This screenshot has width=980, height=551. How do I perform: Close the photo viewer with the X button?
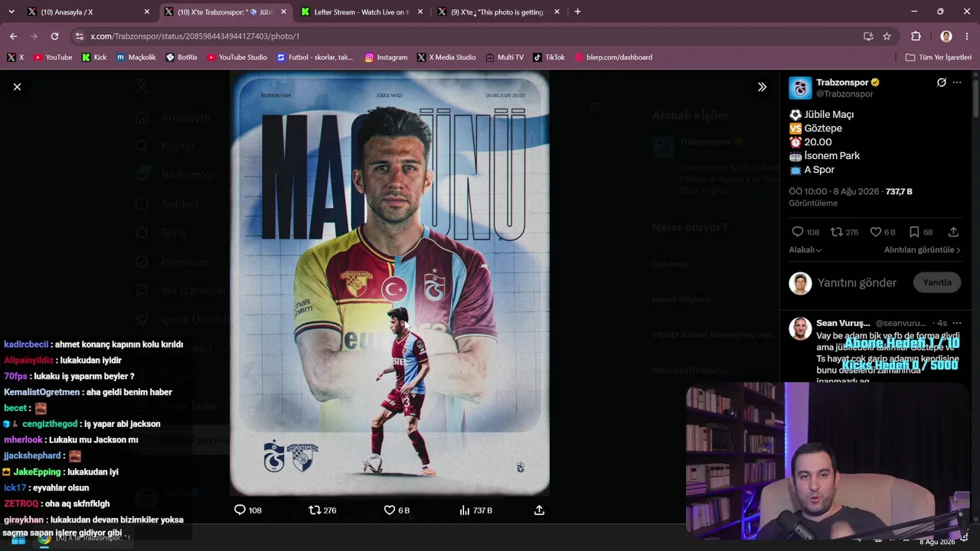[x=17, y=86]
